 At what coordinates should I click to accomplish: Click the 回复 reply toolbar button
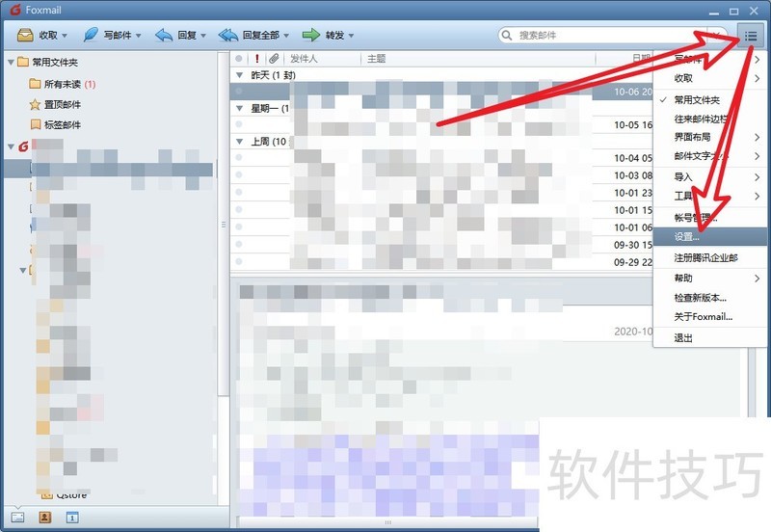click(175, 36)
